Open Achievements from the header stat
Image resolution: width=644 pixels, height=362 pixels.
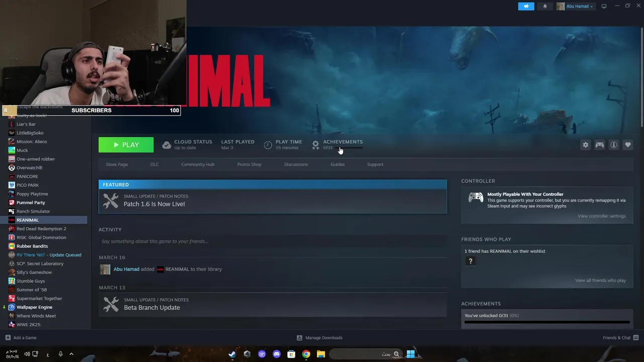click(x=338, y=144)
